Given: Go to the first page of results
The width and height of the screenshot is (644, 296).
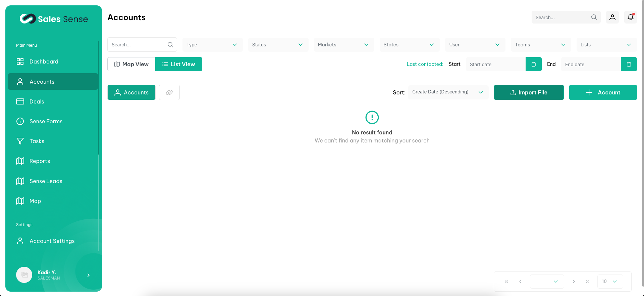Looking at the screenshot, I should [x=506, y=282].
